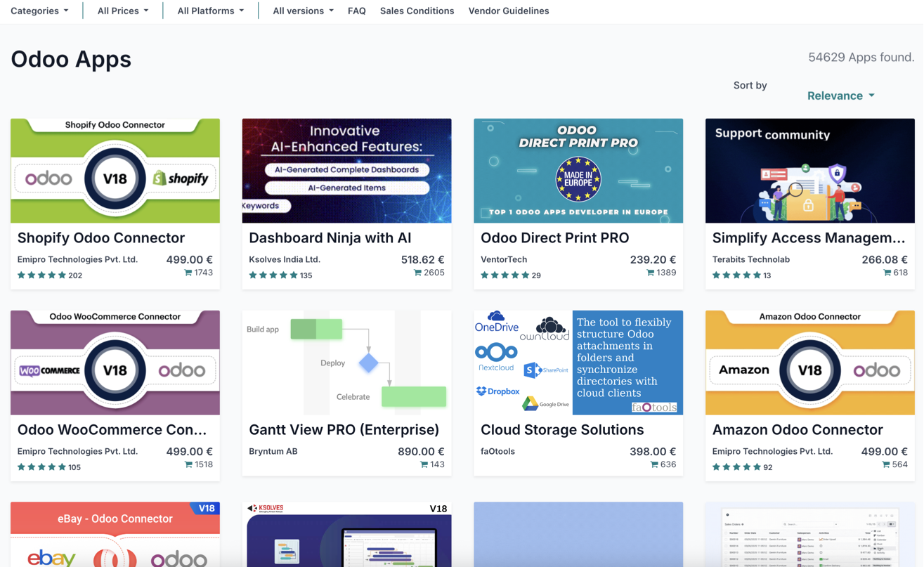Click the cart icon beside 1743 purchases
Screen dimensions: 924x567
click(x=188, y=273)
